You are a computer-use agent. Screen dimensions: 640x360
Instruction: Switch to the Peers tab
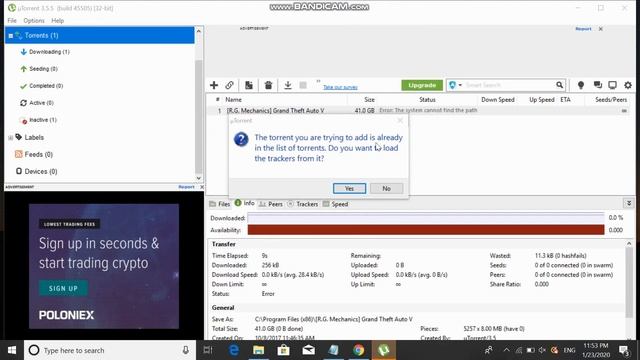271,204
